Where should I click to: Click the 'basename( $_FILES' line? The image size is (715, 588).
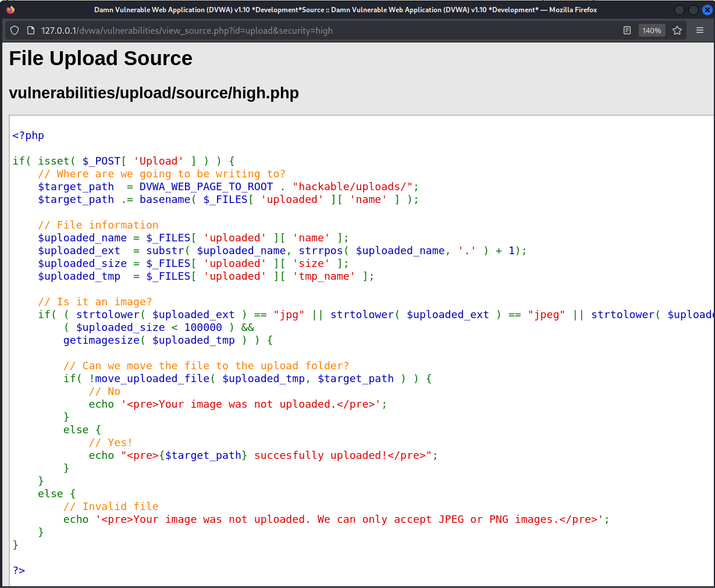point(228,199)
